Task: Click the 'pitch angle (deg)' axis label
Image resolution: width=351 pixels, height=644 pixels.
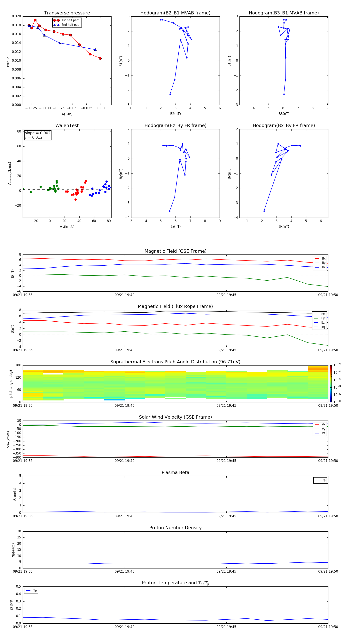Action: click(x=11, y=384)
